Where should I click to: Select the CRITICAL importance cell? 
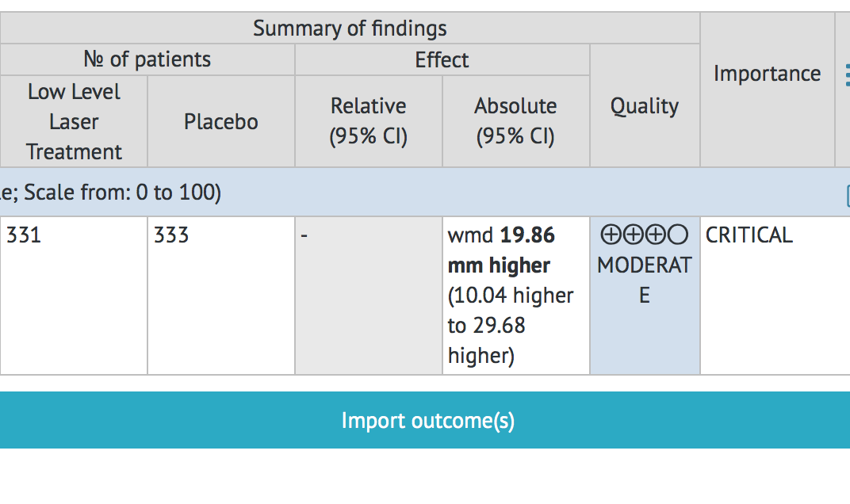[749, 235]
